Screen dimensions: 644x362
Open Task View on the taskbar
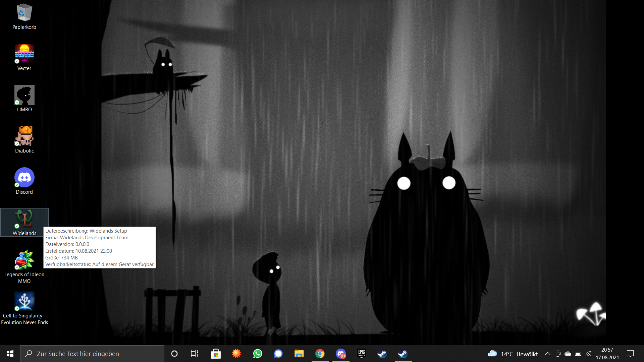[x=195, y=354]
